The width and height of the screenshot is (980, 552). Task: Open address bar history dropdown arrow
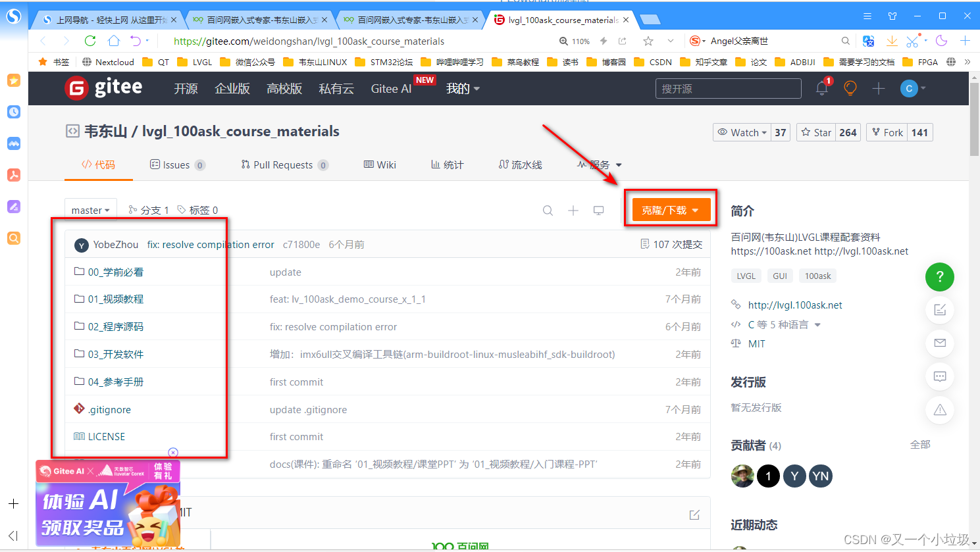(671, 41)
